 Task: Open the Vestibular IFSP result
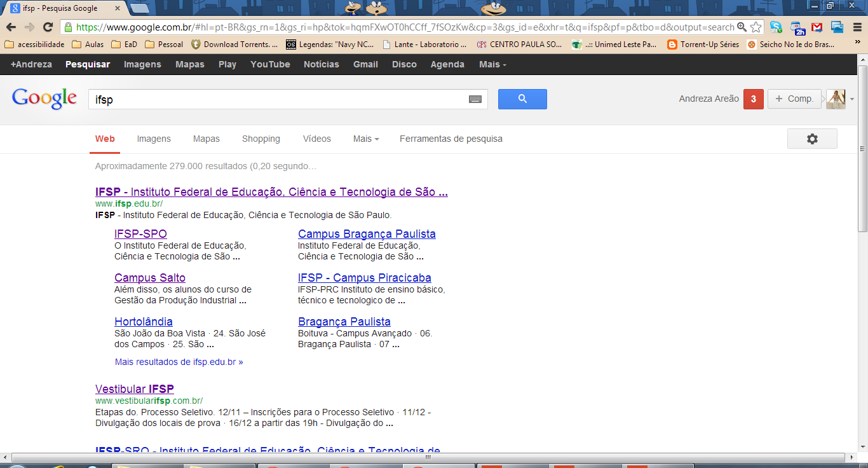tap(135, 389)
